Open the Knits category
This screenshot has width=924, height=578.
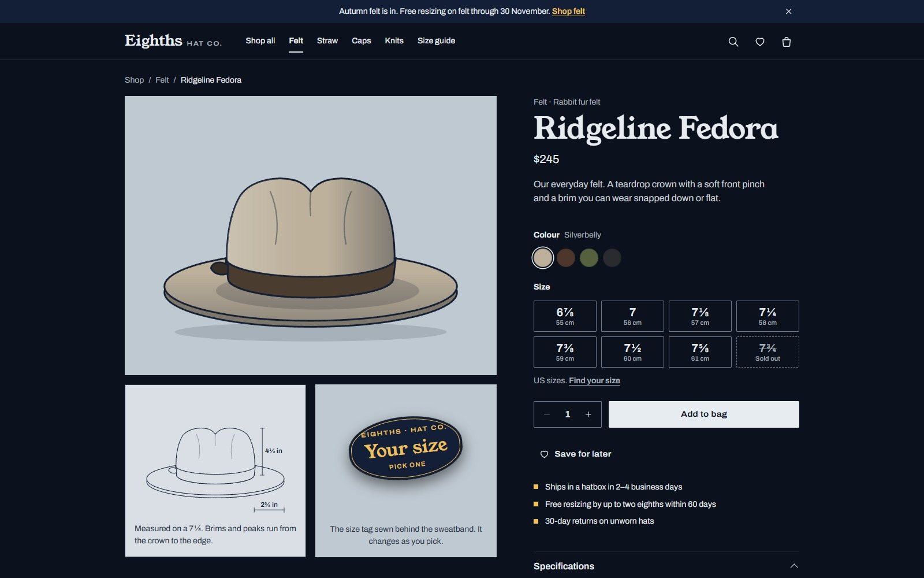pos(394,40)
